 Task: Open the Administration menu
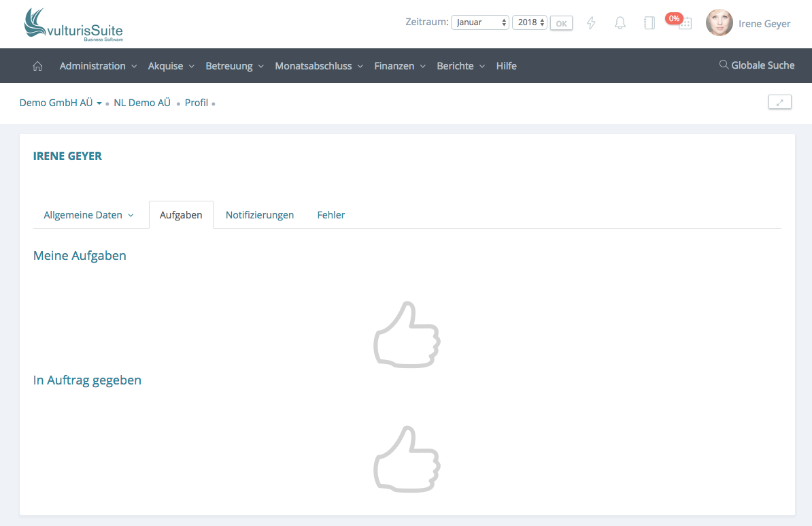tap(98, 66)
